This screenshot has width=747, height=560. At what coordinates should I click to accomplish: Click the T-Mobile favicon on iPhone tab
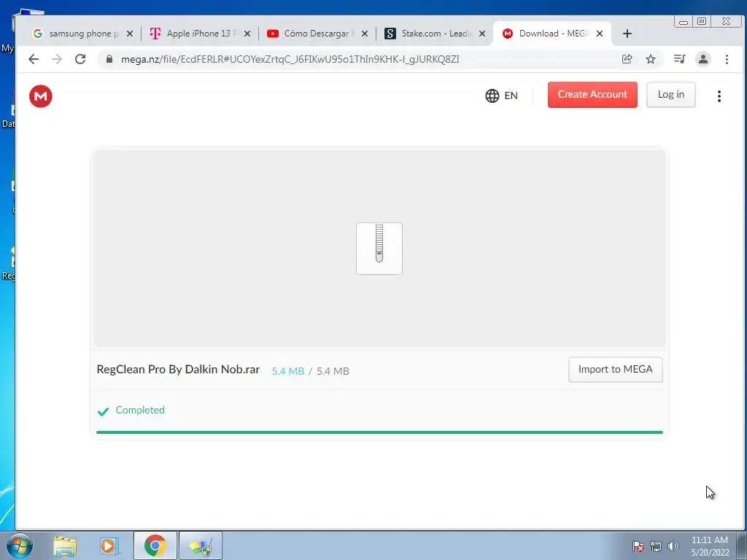[x=155, y=34]
